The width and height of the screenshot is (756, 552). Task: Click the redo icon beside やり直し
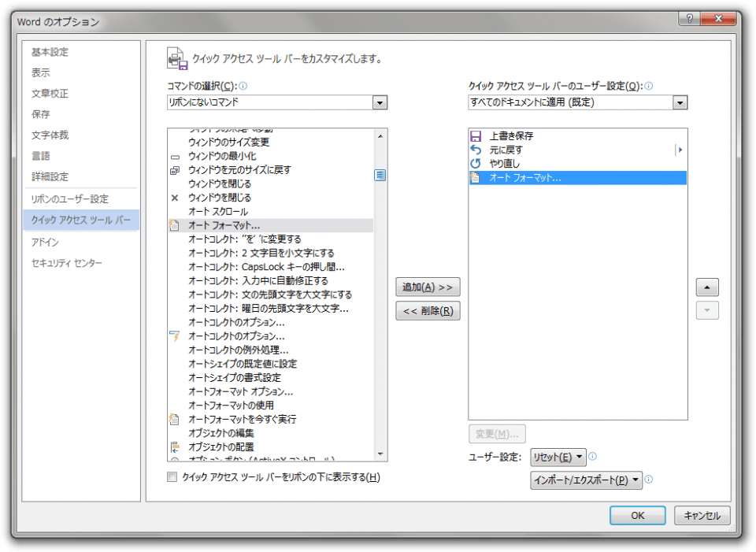tap(476, 164)
